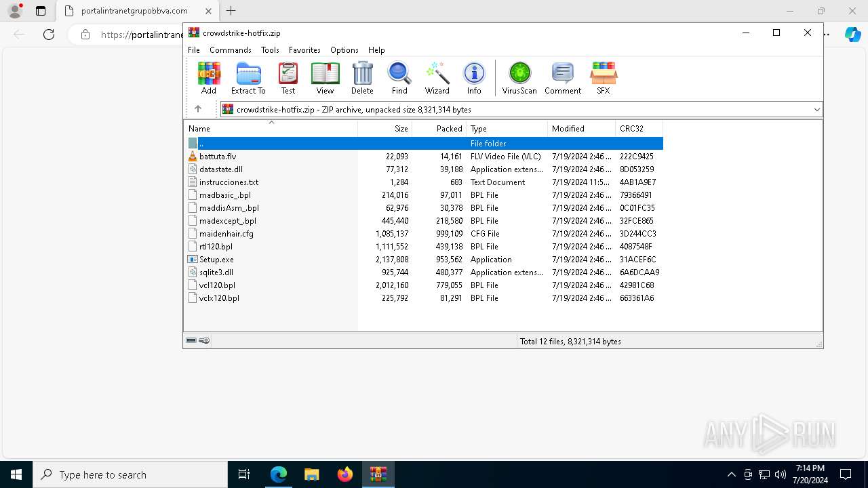This screenshot has width=868, height=488.
Task: Select maidenhair.cfg file
Action: tap(424, 234)
